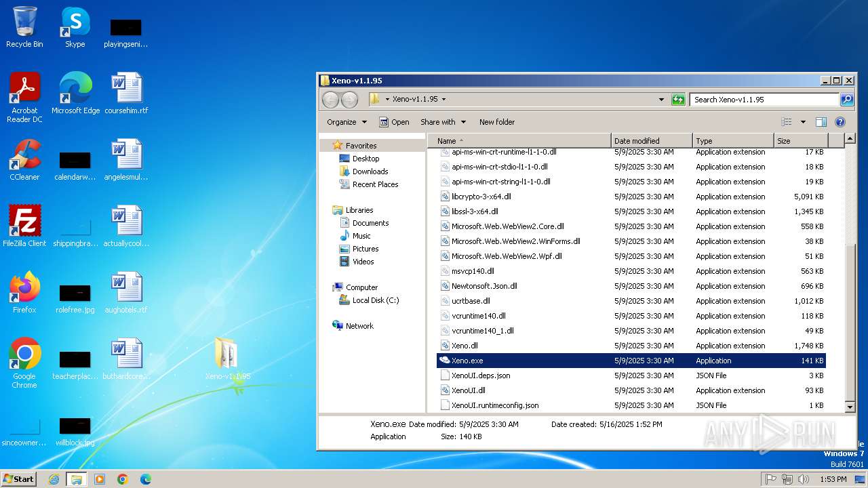
Task: Click the Explorer forward navigation button
Action: pyautogui.click(x=349, y=100)
